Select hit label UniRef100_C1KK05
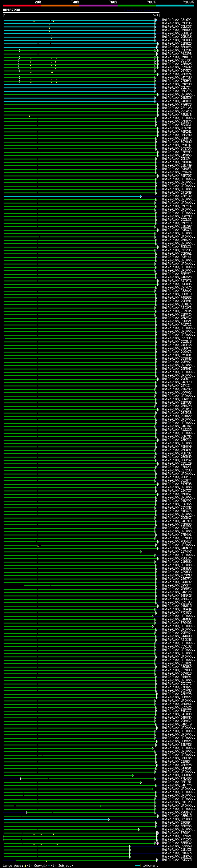Viewport: 197px width, 868px height. pyautogui.click(x=176, y=856)
